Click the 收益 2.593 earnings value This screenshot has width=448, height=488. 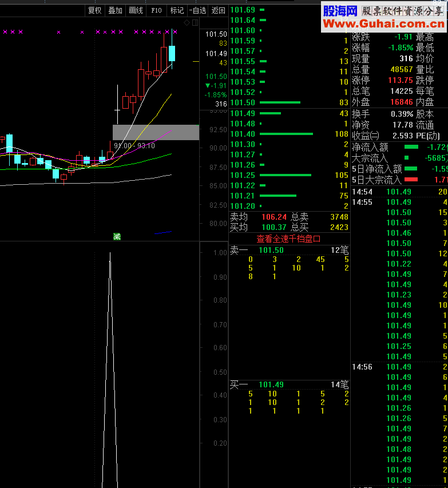point(403,136)
